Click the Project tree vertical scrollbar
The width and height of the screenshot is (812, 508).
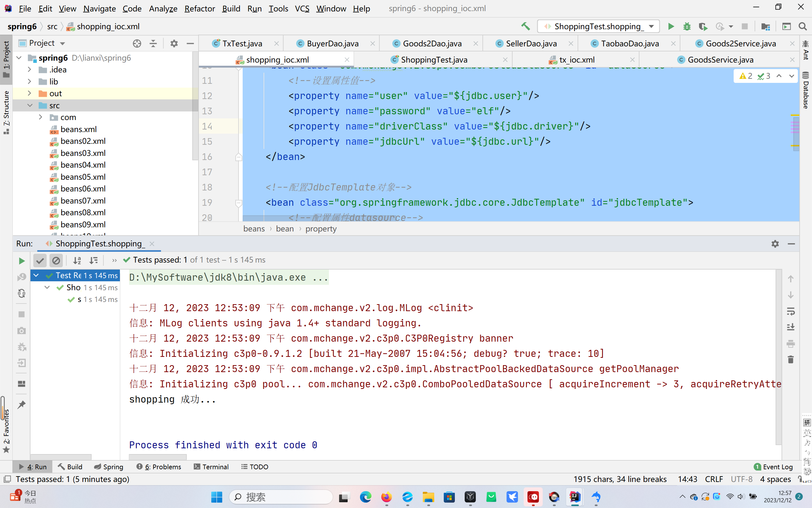pyautogui.click(x=195, y=106)
